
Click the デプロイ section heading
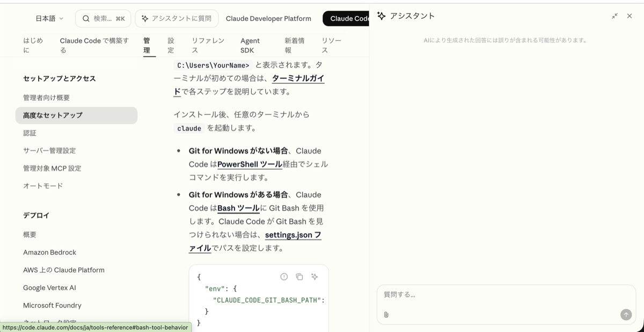coord(36,215)
